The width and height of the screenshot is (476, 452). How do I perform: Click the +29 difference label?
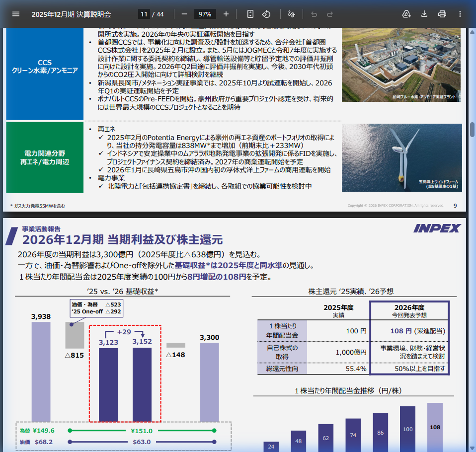click(124, 332)
